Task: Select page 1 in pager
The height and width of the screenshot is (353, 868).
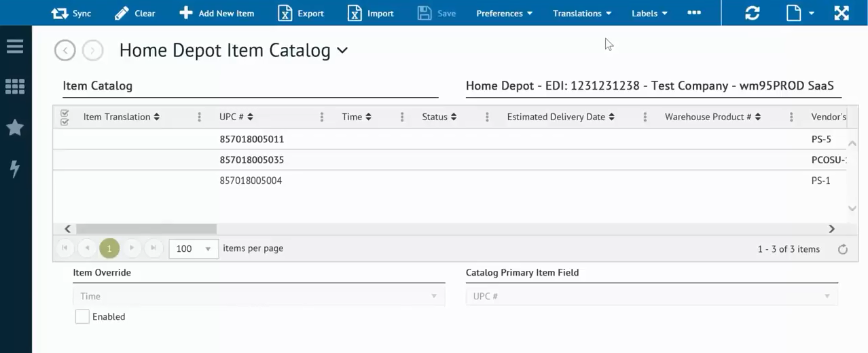Action: 109,248
